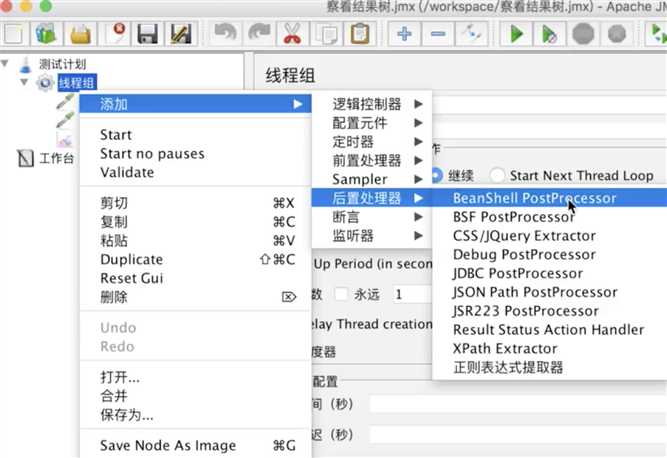Open the 监听器 submenu
Viewport: 667px width, 458px height.
(x=372, y=236)
